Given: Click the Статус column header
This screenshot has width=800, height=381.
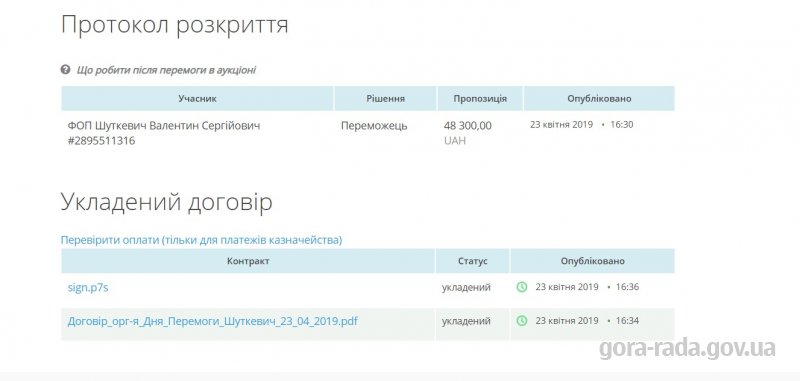Looking at the screenshot, I should 472,261.
